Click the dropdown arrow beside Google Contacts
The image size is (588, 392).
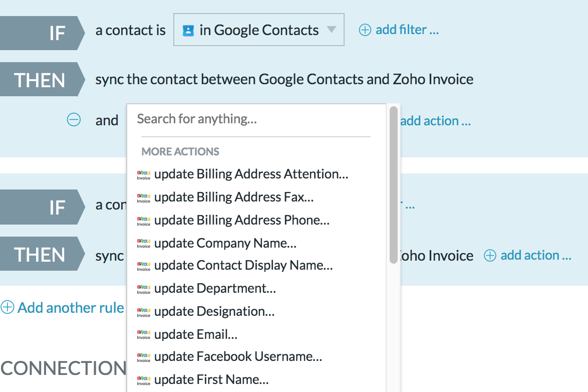click(332, 29)
